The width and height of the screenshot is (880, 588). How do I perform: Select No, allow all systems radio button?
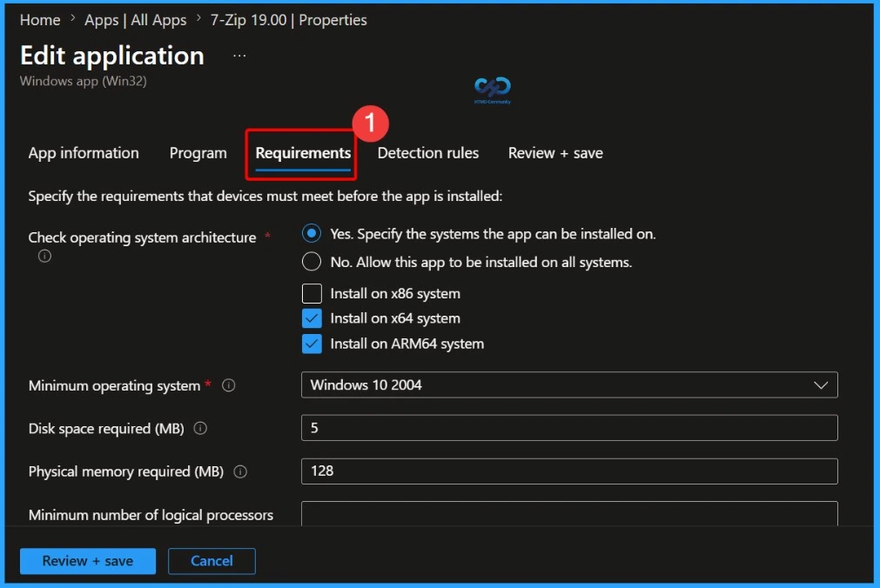click(x=312, y=262)
